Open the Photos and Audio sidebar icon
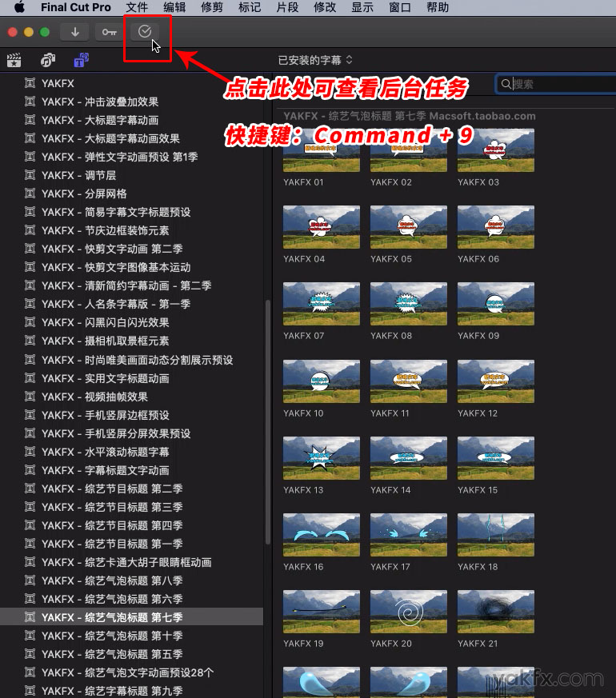The image size is (616, 698). pos(48,60)
